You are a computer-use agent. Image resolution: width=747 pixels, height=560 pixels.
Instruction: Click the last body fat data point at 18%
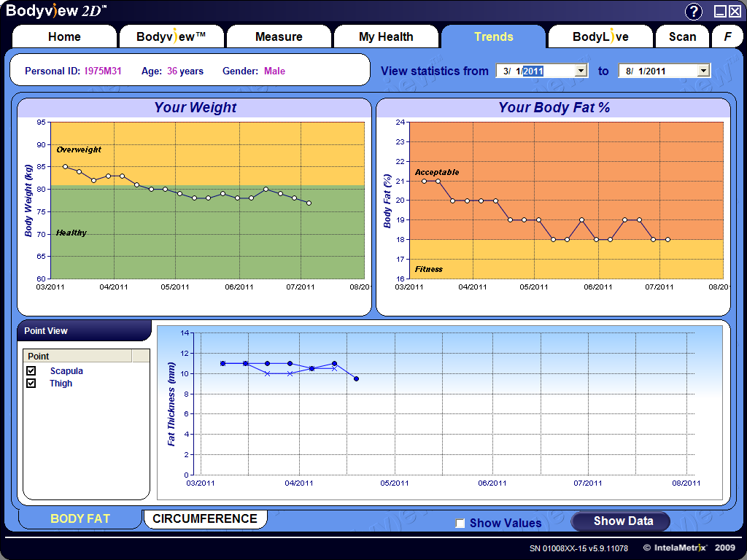tap(668, 239)
